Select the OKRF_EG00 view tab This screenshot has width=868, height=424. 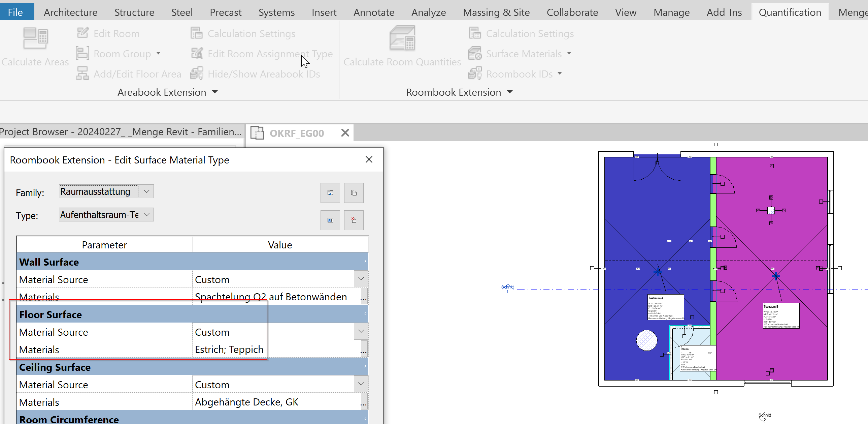(296, 132)
